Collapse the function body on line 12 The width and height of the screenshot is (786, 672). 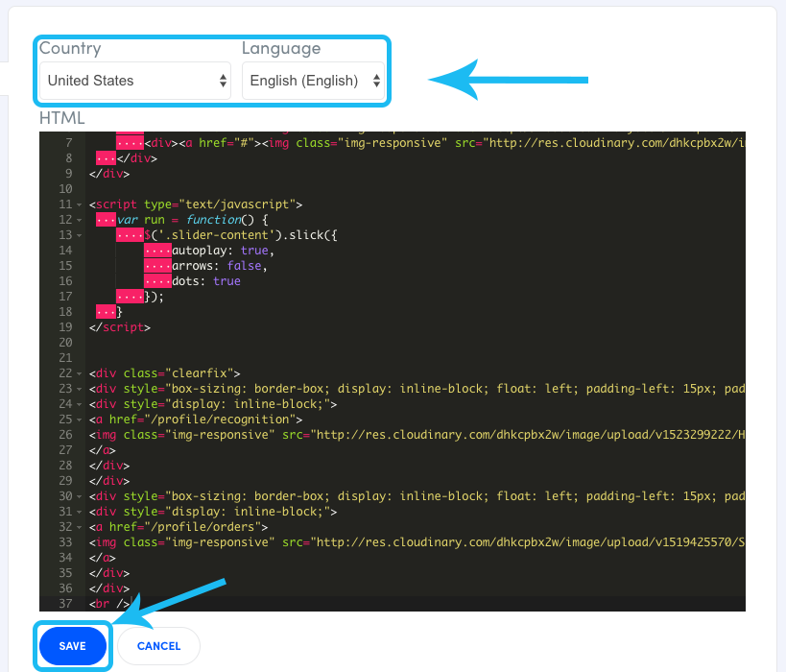(x=78, y=219)
